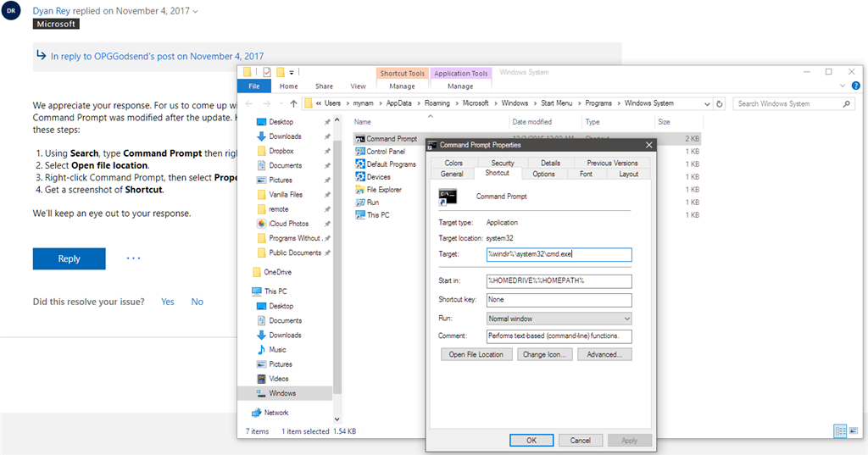The image size is (868, 455).
Task: Expand hidden path folders via the double chevron
Action: (319, 103)
